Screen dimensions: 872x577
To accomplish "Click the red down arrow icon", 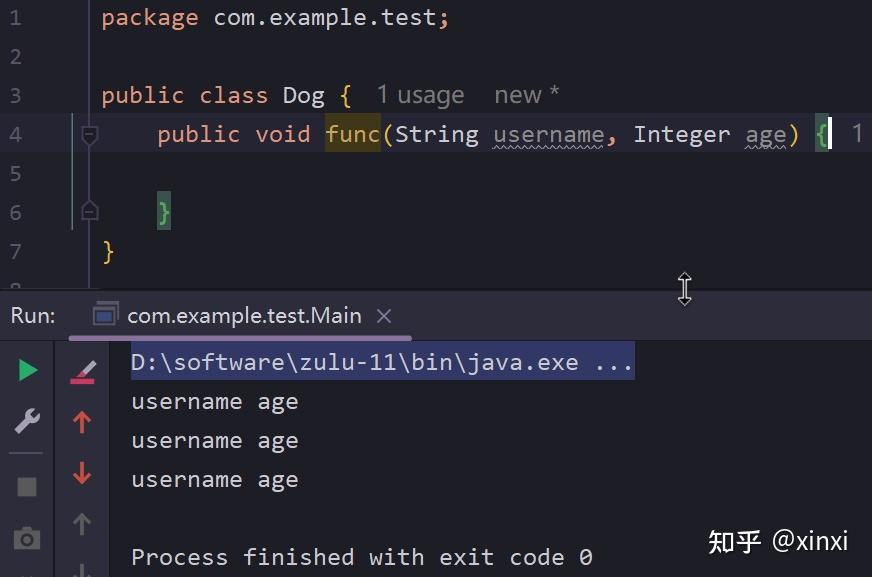I will pos(82,473).
